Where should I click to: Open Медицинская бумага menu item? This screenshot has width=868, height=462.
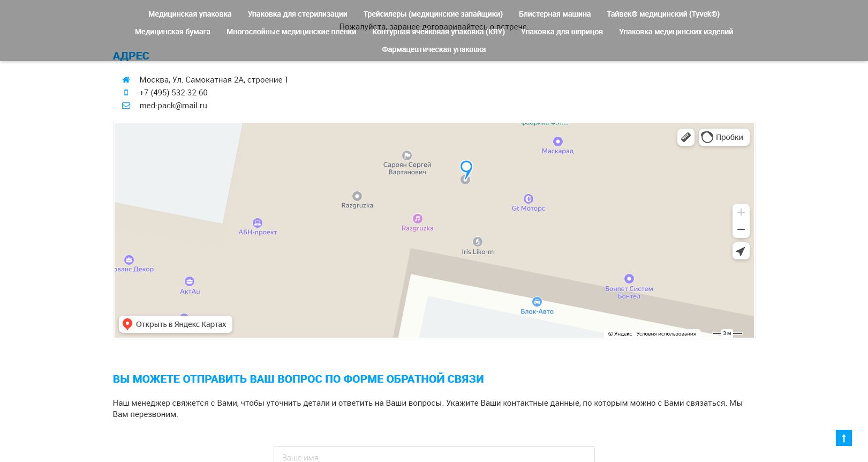tap(172, 32)
